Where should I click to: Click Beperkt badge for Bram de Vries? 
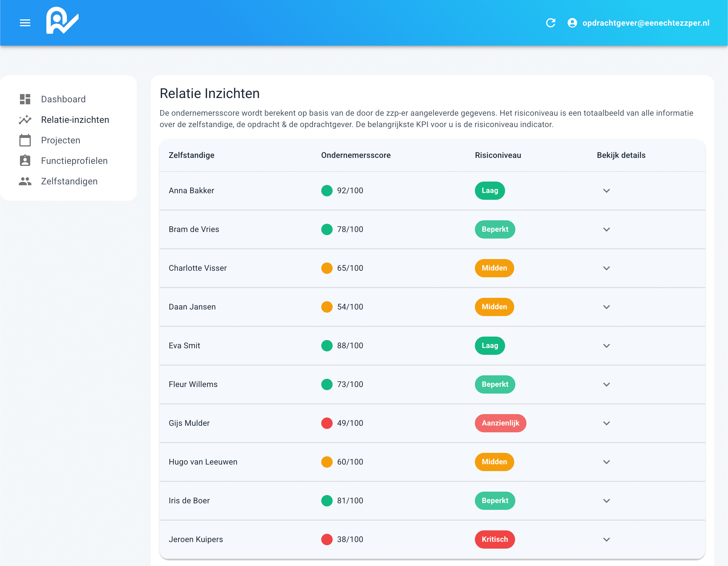click(495, 229)
